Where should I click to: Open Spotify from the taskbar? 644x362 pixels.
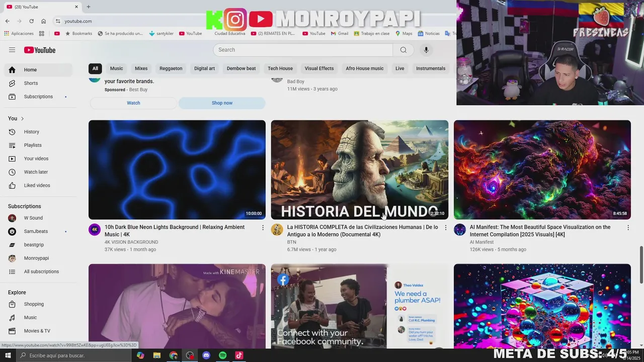coord(222,355)
